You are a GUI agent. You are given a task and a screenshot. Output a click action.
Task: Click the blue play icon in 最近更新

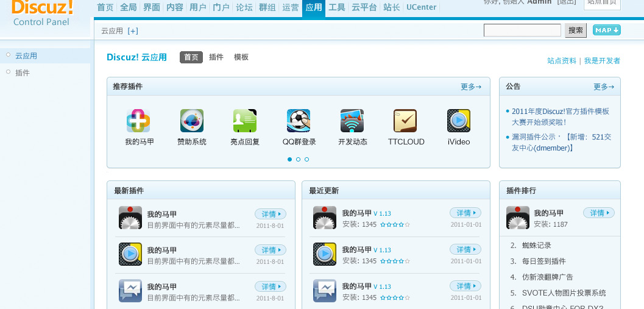[325, 254]
